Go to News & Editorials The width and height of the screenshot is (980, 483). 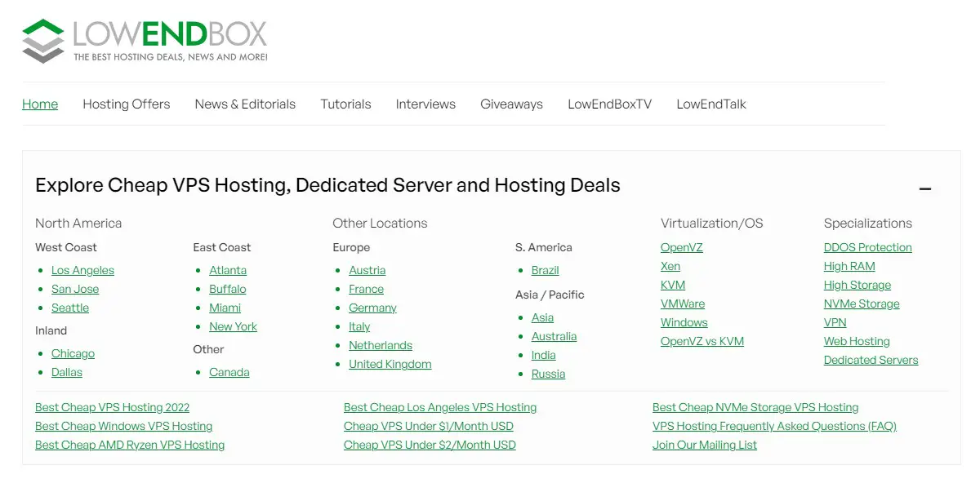click(245, 104)
